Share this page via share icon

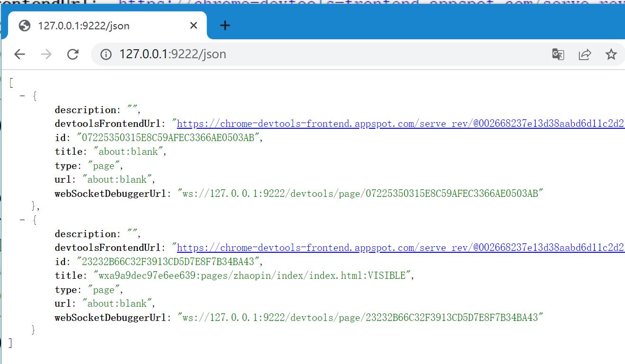tap(585, 54)
